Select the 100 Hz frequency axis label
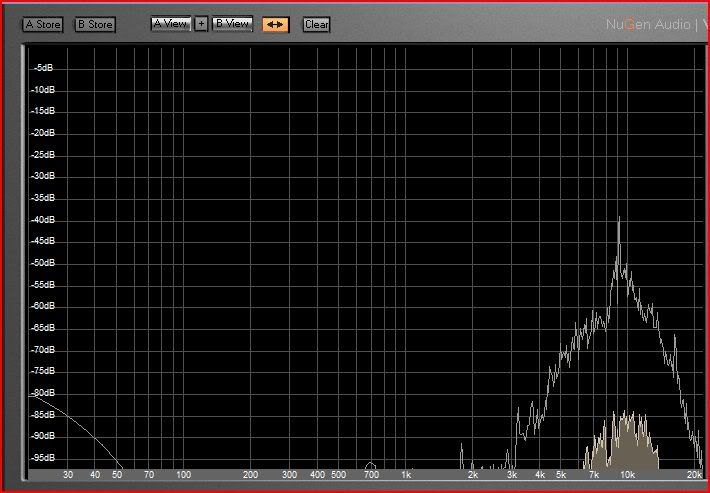 coord(183,475)
